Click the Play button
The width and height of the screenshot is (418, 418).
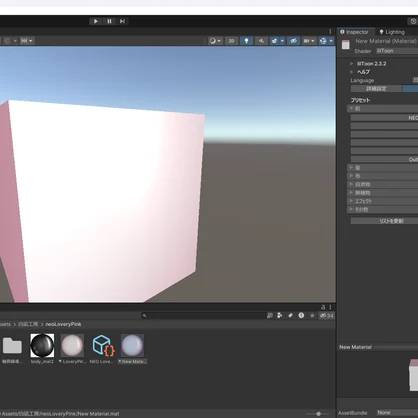96,21
